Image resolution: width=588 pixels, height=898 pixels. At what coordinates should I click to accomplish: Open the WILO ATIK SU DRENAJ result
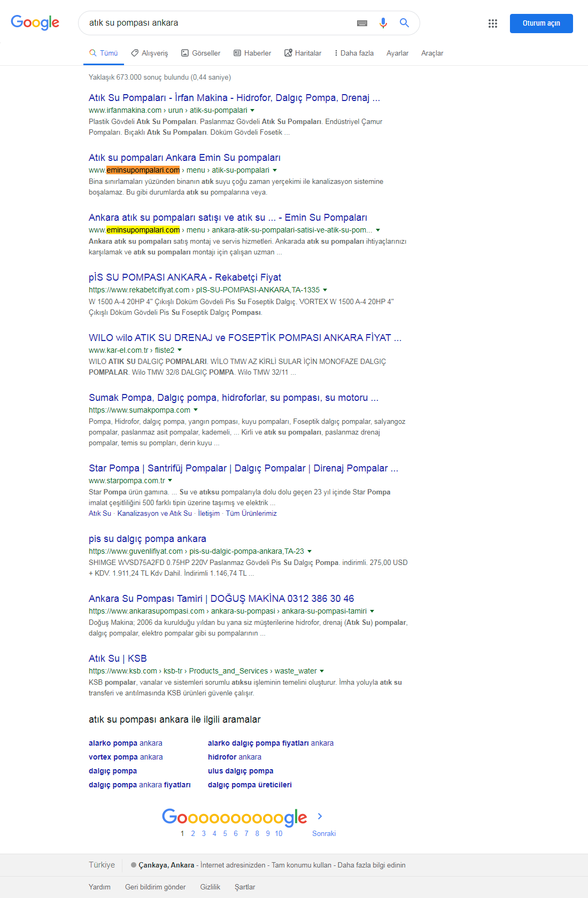[x=245, y=338]
